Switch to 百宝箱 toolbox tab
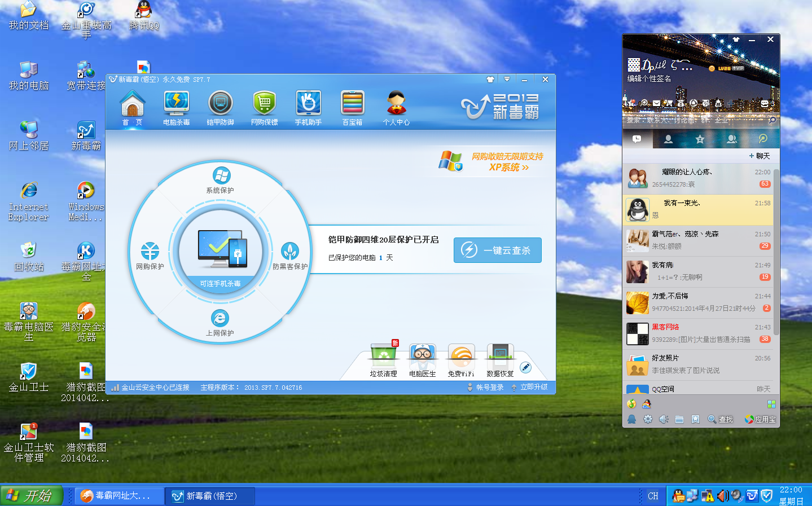Image resolution: width=812 pixels, height=506 pixels. [x=353, y=108]
